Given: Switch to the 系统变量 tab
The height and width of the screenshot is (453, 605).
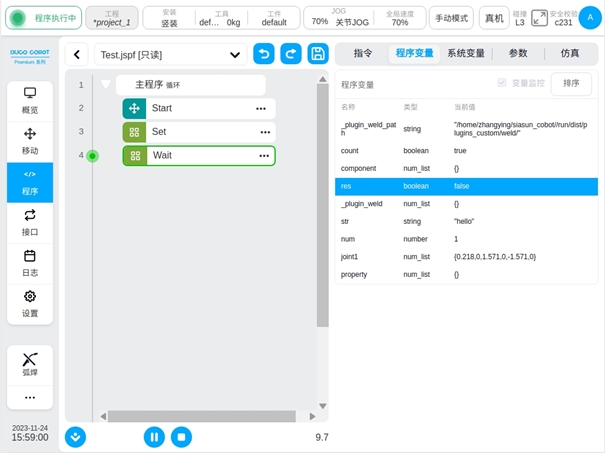Looking at the screenshot, I should click(466, 53).
